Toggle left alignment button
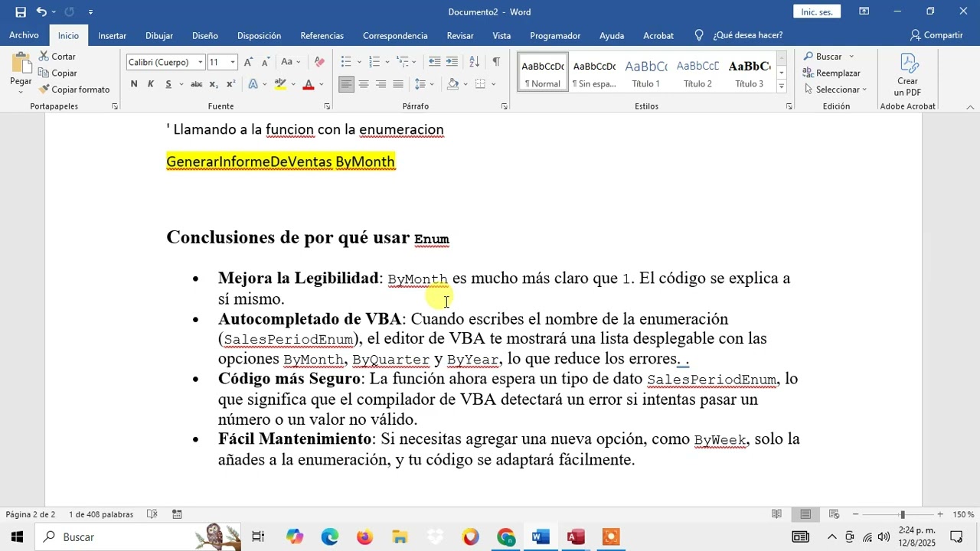 click(x=347, y=84)
